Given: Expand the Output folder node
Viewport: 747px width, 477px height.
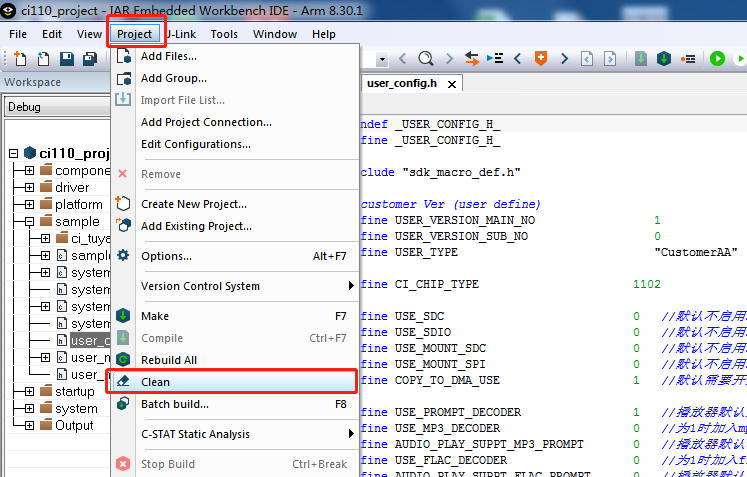Looking at the screenshot, I should tap(30, 426).
